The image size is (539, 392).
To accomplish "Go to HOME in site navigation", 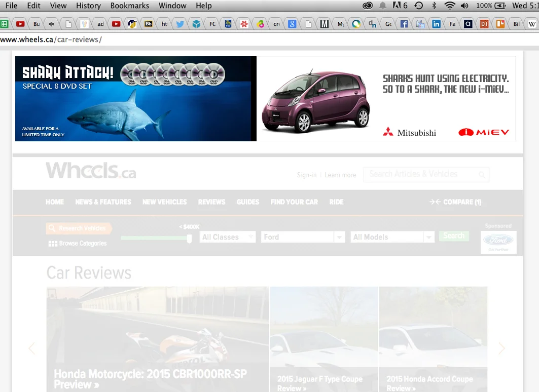I will pos(55,202).
